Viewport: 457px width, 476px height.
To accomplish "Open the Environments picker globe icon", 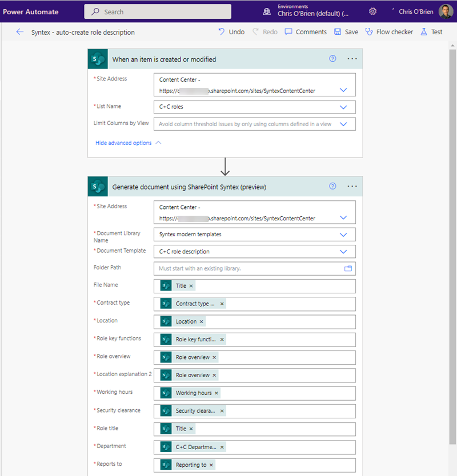I will (267, 11).
